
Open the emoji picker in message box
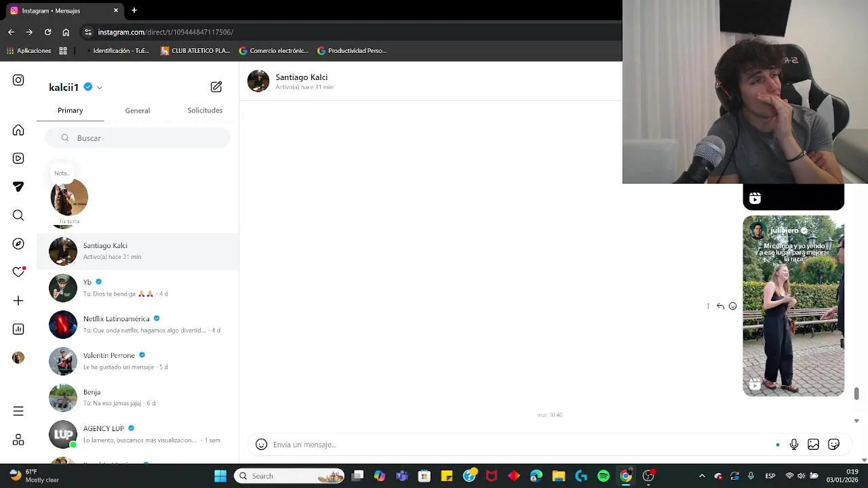[x=261, y=445]
